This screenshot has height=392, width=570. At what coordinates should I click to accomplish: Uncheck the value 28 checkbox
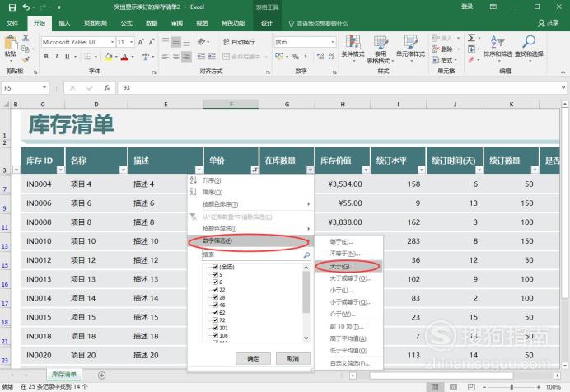215,297
